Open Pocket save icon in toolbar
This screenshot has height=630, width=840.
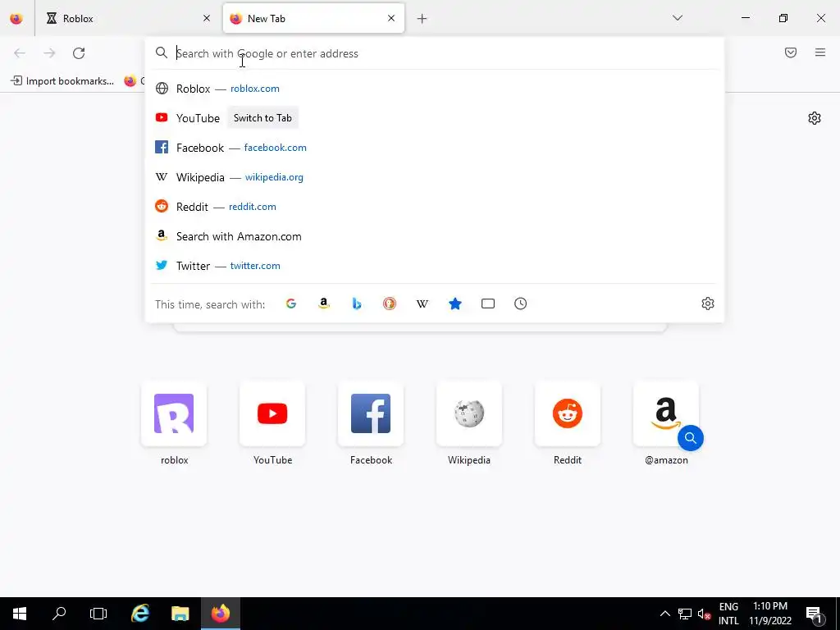791,52
